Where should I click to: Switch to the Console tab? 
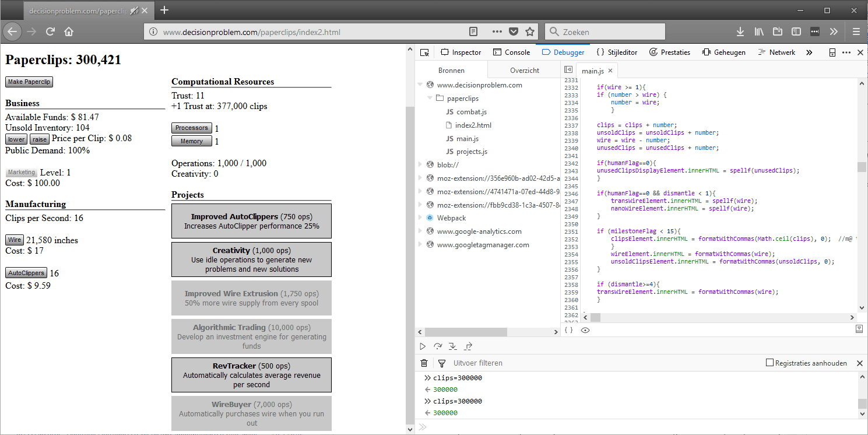tap(512, 52)
